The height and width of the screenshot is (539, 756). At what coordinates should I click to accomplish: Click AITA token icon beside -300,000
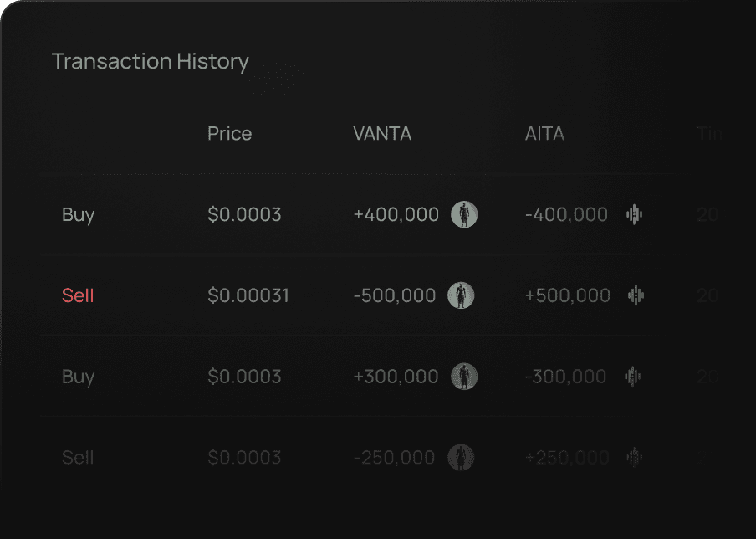pos(633,377)
